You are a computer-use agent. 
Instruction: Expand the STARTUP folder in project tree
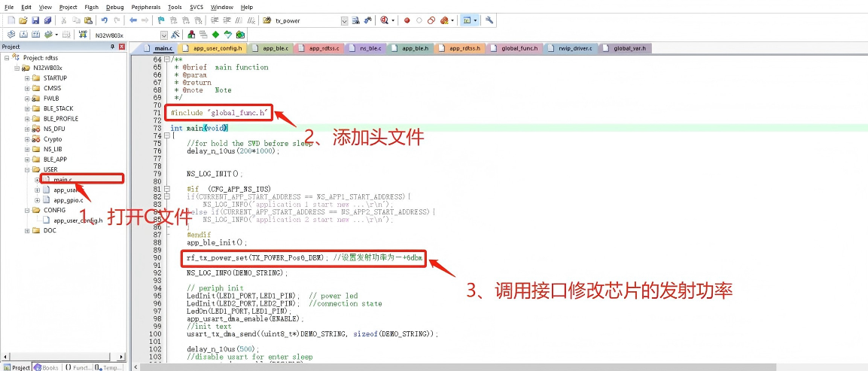tap(27, 78)
